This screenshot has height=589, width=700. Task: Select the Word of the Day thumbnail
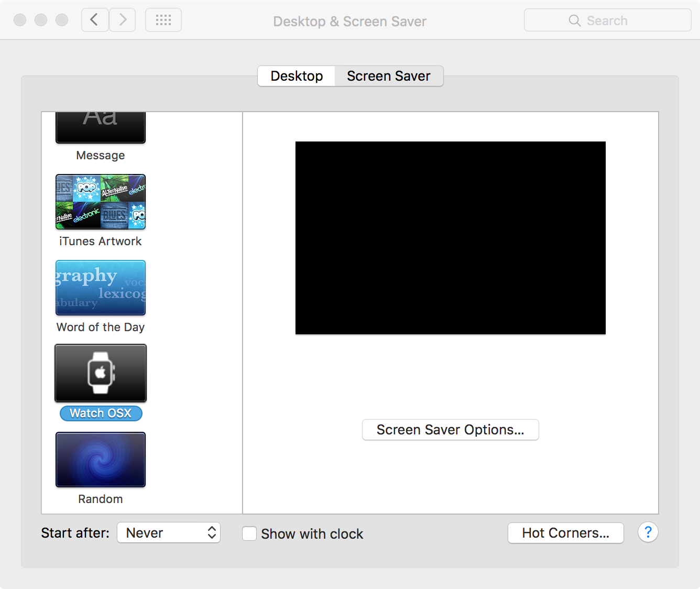101,288
